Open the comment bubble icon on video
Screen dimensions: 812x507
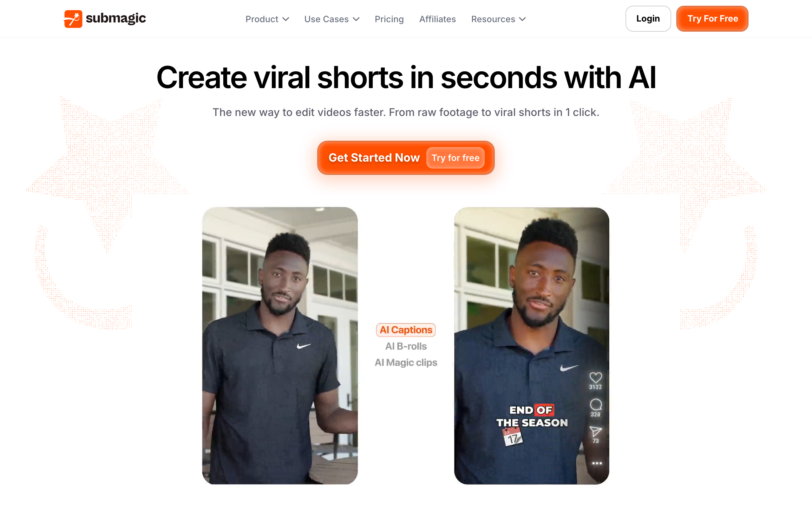pos(596,404)
